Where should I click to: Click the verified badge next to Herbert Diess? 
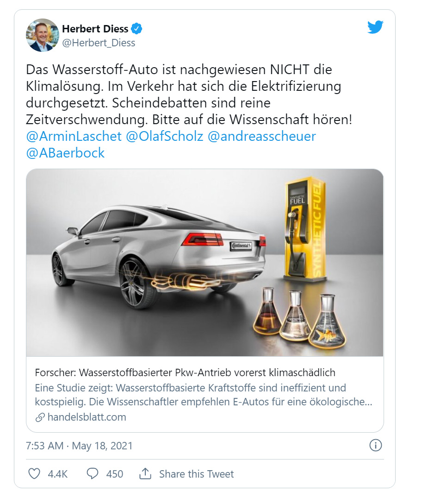[x=137, y=29]
